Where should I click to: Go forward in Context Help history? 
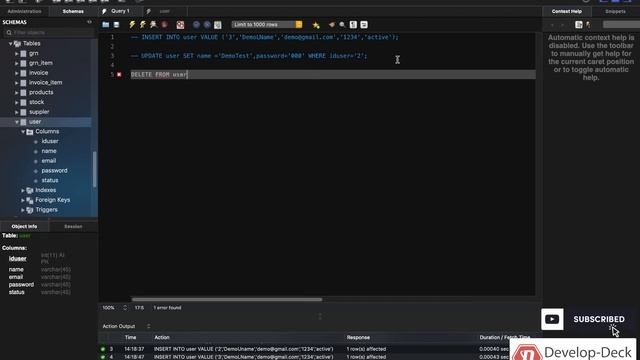(562, 25)
